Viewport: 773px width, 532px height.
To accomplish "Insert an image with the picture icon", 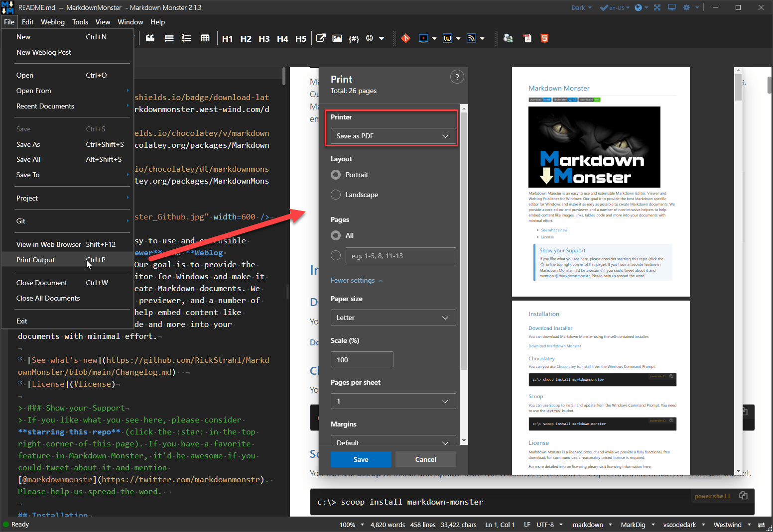I will coord(337,38).
